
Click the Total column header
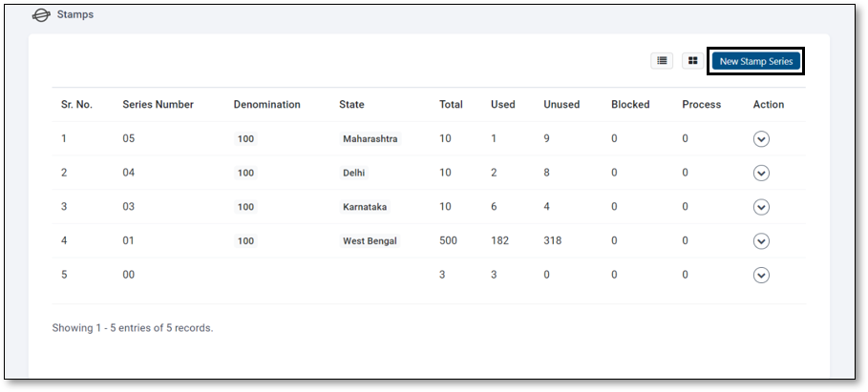(451, 105)
